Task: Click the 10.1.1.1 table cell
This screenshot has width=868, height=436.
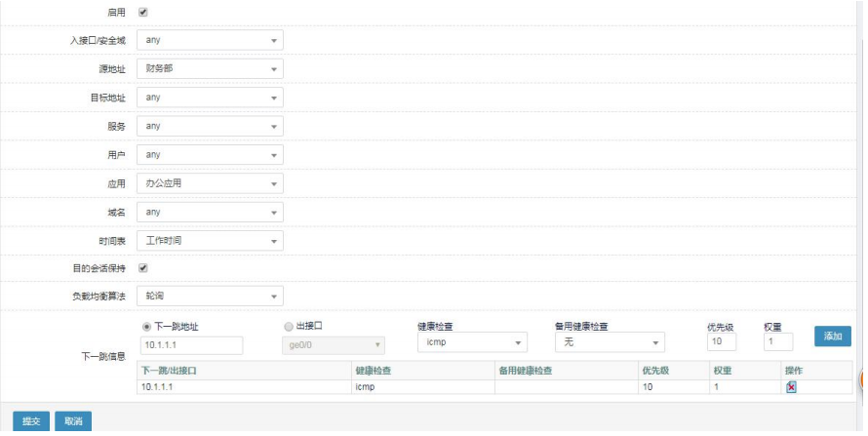Action: pyautogui.click(x=244, y=387)
